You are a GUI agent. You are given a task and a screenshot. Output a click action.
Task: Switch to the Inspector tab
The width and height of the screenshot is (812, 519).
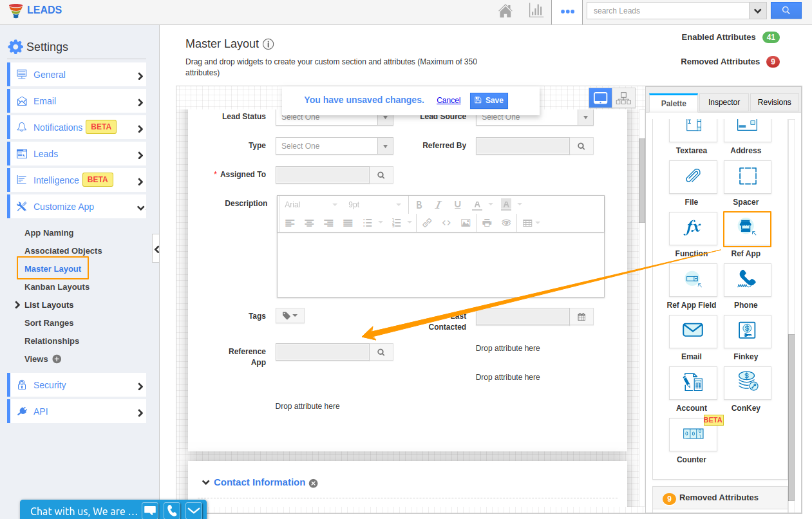724,102
